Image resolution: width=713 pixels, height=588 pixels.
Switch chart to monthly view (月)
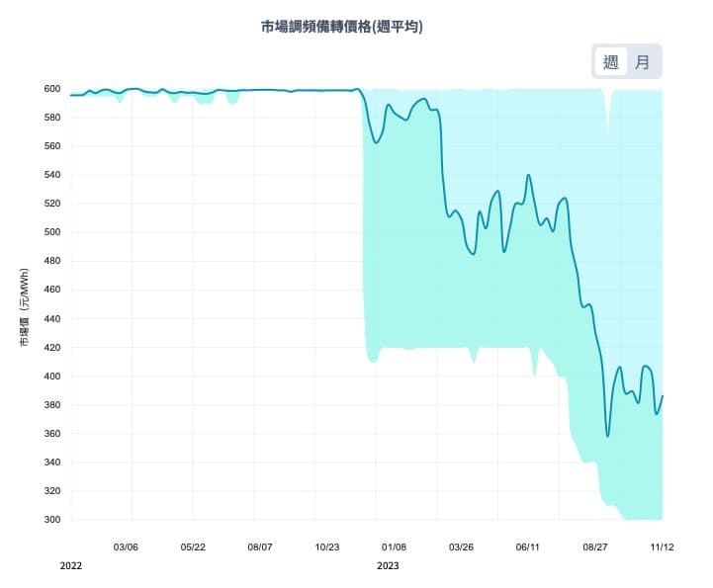(x=643, y=62)
